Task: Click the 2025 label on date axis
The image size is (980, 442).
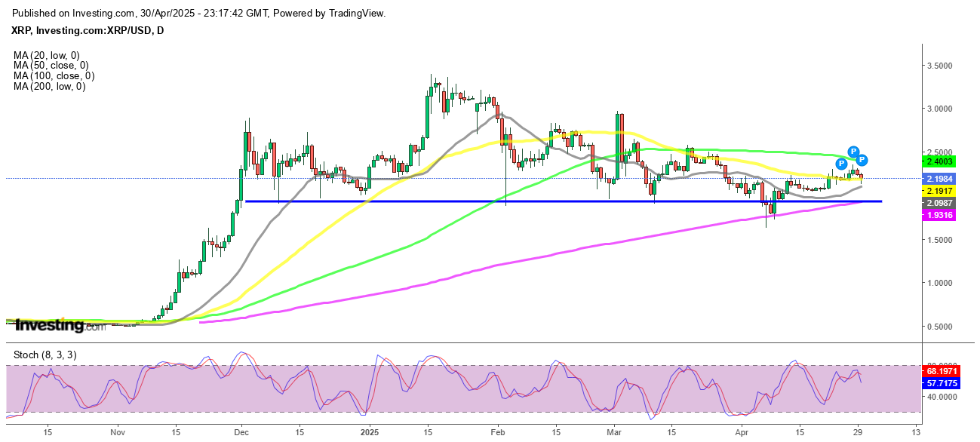Action: (x=369, y=433)
